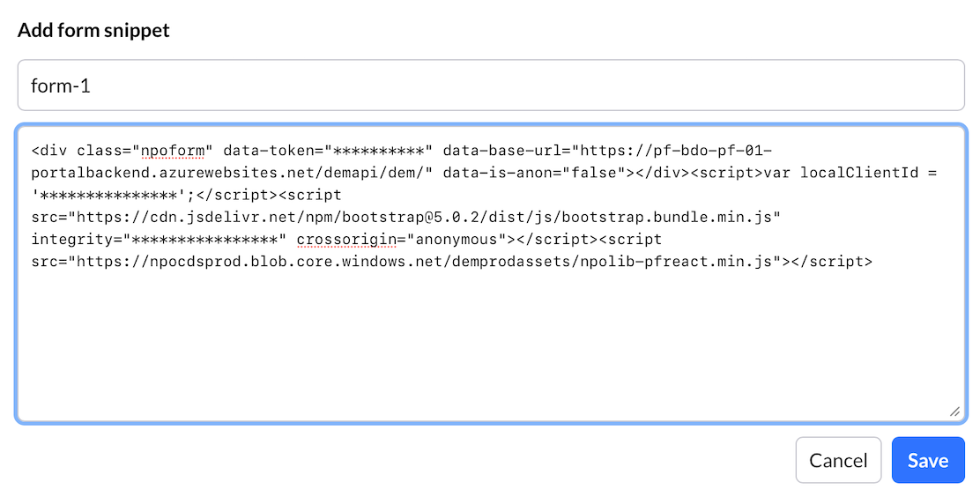Image resolution: width=980 pixels, height=497 pixels.
Task: Click the Add form snippet heading
Action: (93, 31)
